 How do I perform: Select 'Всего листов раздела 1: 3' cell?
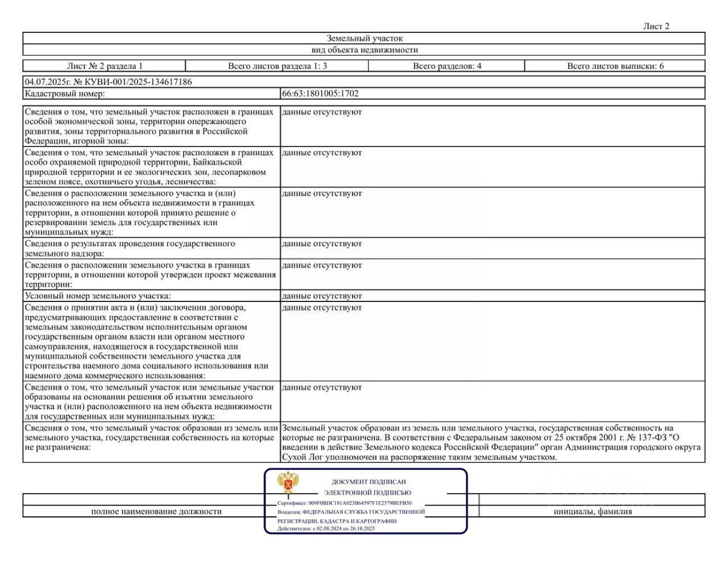click(x=277, y=66)
